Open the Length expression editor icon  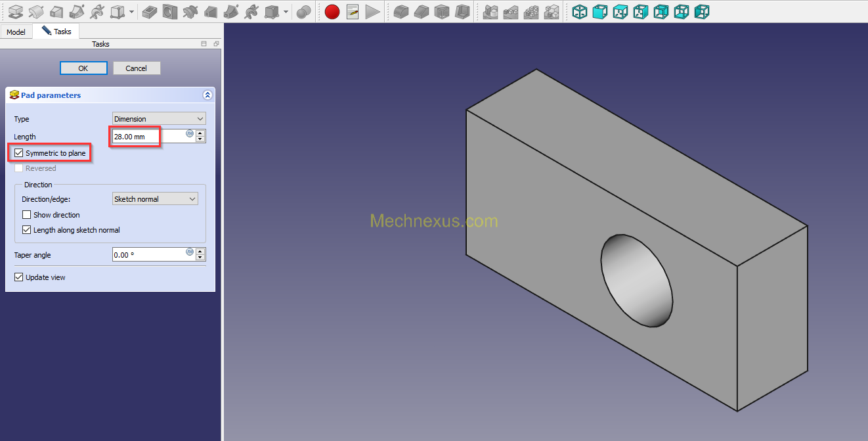[190, 133]
